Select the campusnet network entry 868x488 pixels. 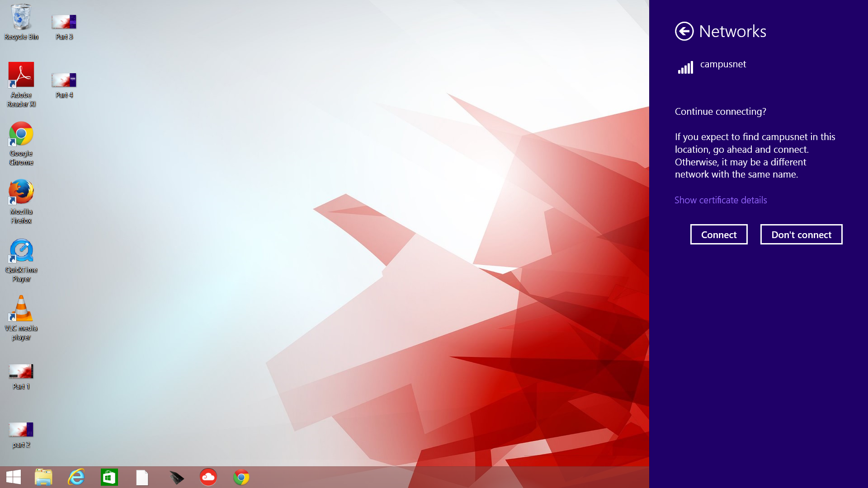723,64
